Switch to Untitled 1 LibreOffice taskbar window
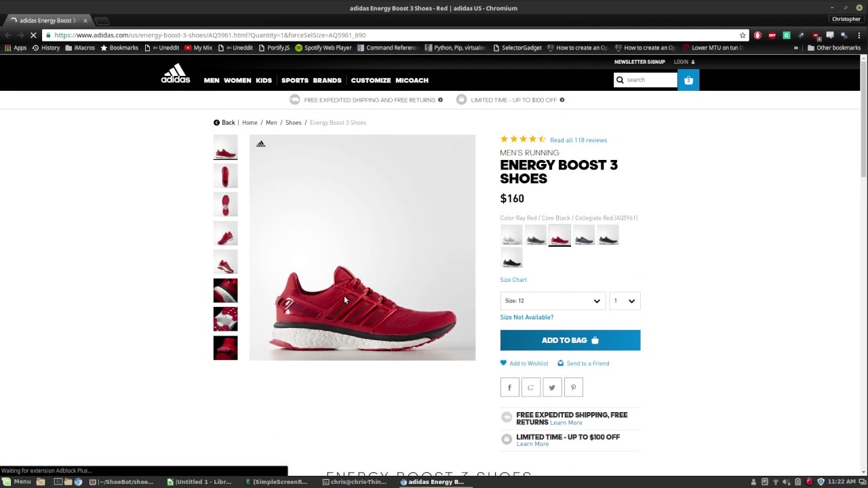868x488 pixels. [199, 482]
